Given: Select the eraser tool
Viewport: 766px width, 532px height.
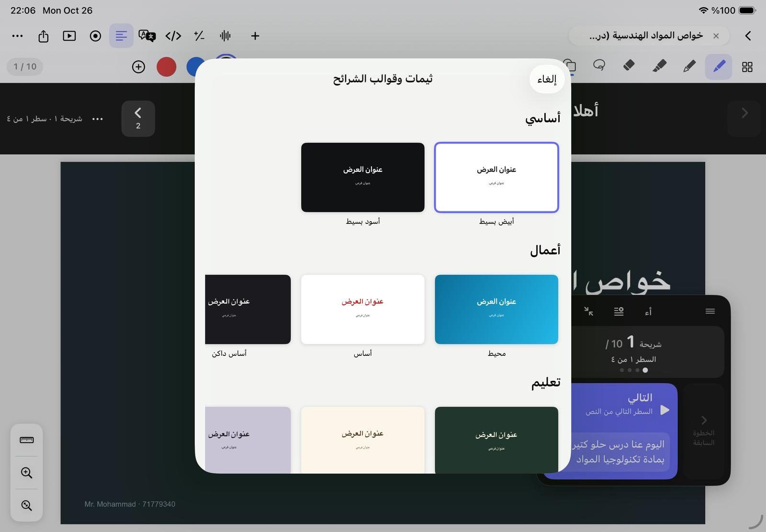Looking at the screenshot, I should [x=629, y=65].
